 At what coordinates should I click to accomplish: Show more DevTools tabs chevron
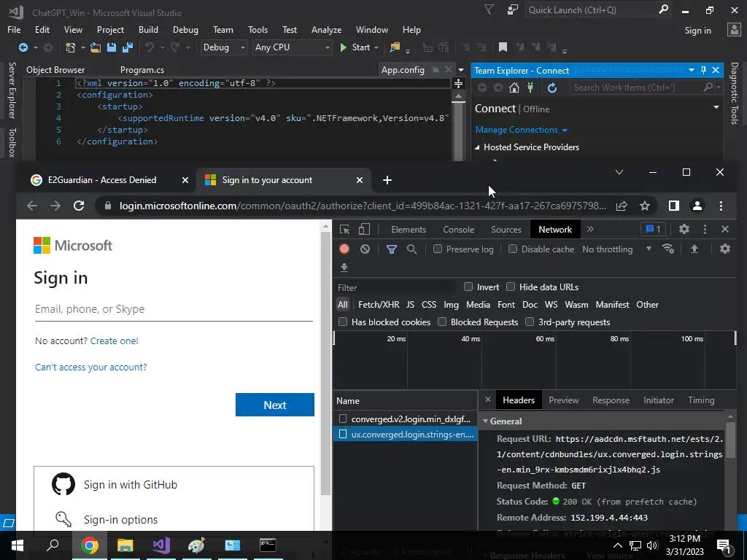click(590, 229)
